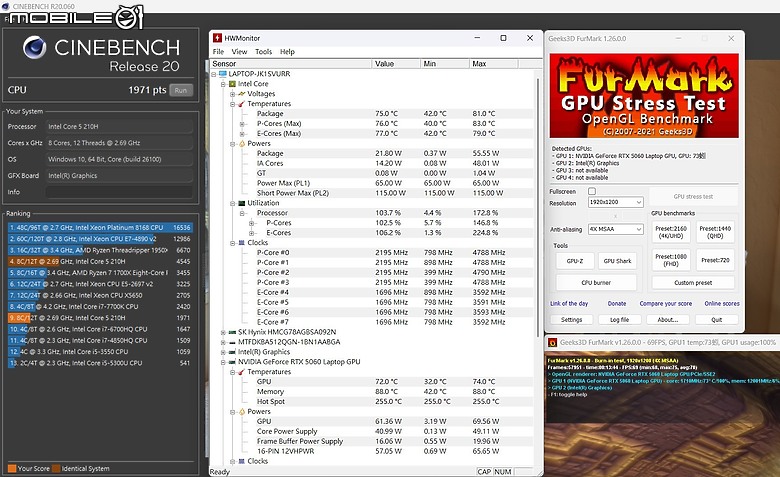Click the Temperatures thermometer icon under Intel Core
The image size is (780, 477).
(242, 103)
